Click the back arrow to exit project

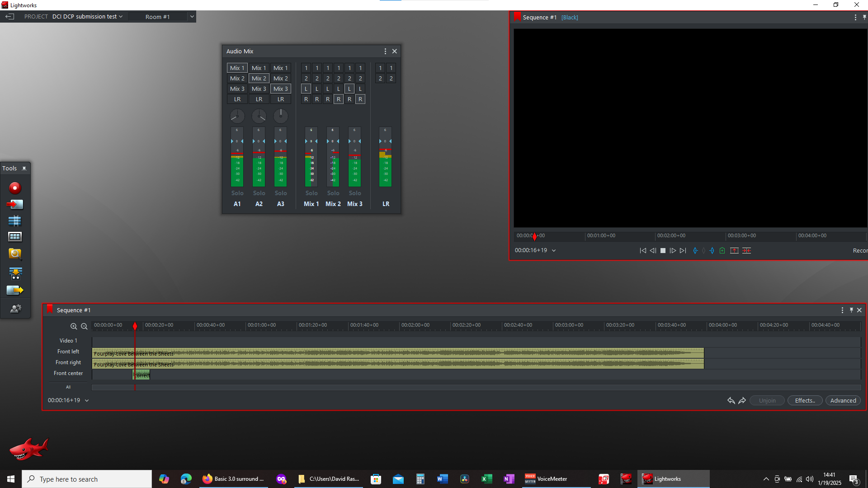coord(9,17)
